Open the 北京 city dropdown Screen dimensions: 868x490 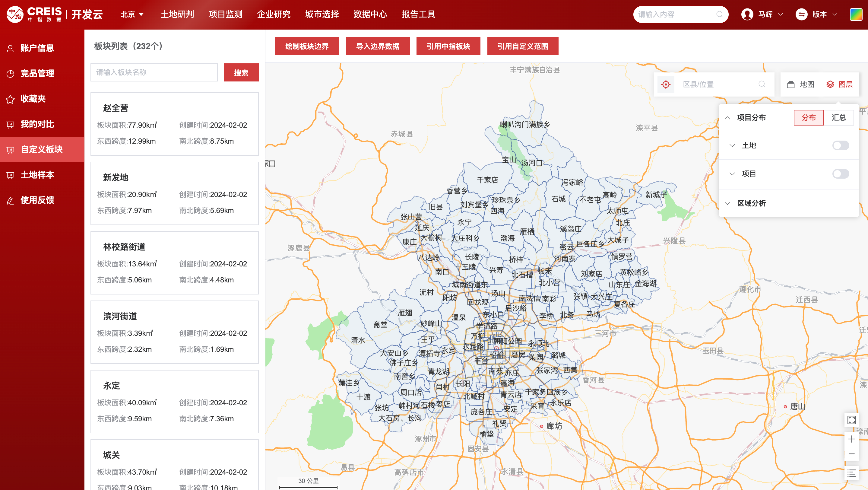point(132,14)
